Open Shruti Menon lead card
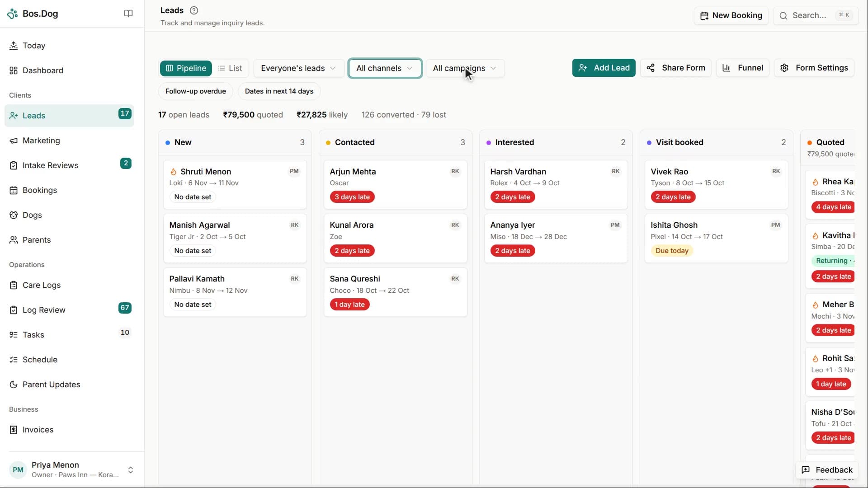This screenshot has height=488, width=868. click(x=235, y=184)
